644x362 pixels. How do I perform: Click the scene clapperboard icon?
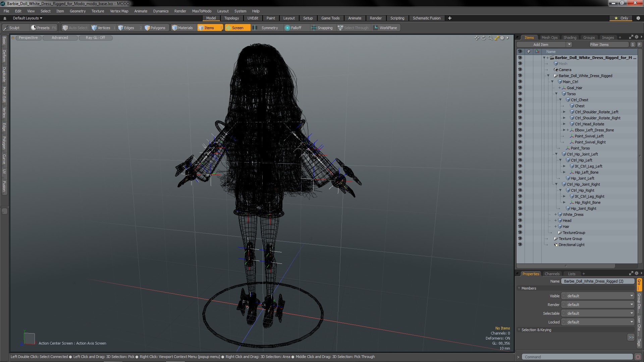(552, 58)
